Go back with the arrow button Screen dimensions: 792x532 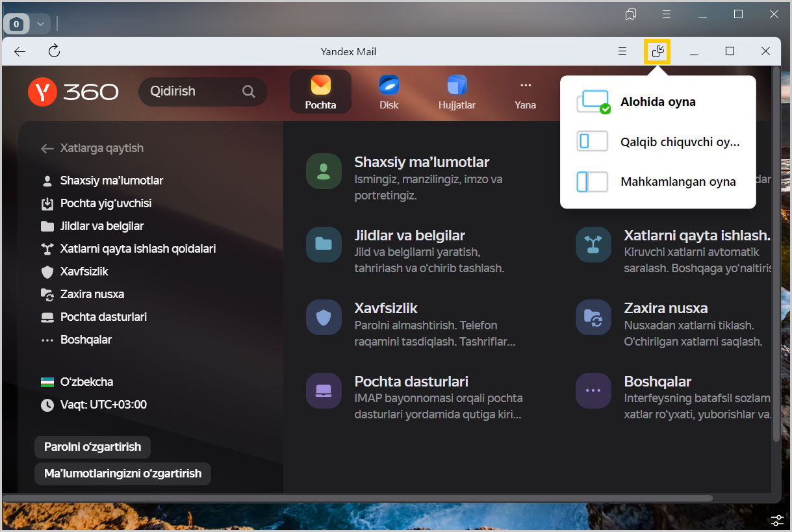tap(20, 51)
